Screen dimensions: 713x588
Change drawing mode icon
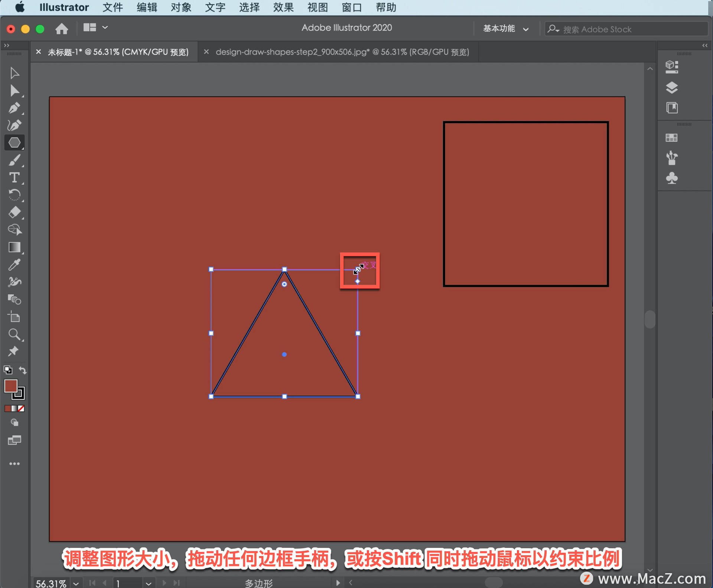point(14,423)
